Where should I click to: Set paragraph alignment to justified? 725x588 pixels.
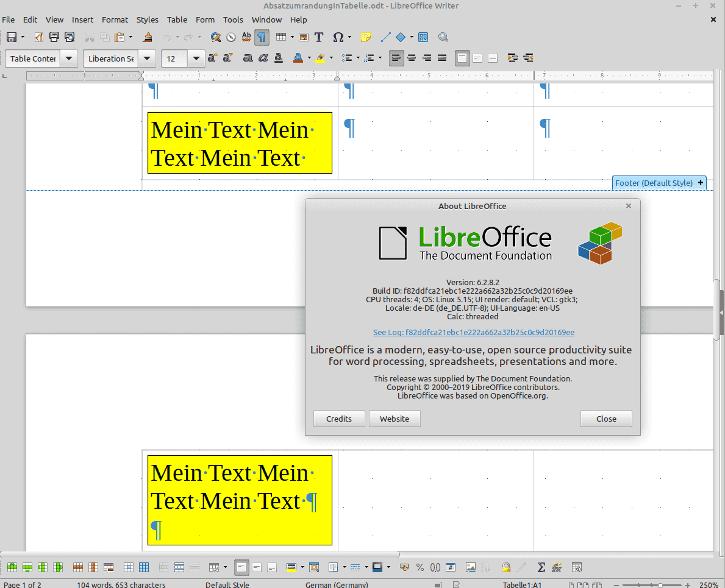(x=442, y=58)
